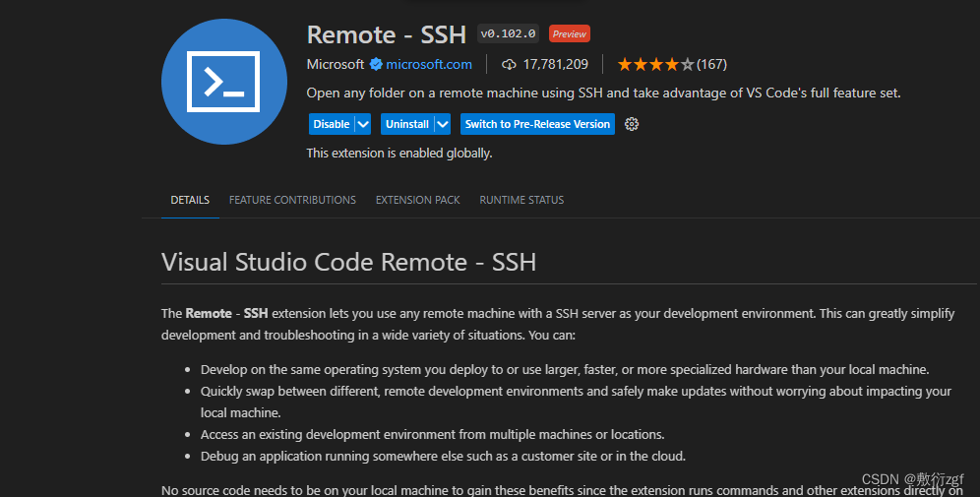The height and width of the screenshot is (497, 980).
Task: Open the RUNTIME STATUS tab
Action: point(521,200)
